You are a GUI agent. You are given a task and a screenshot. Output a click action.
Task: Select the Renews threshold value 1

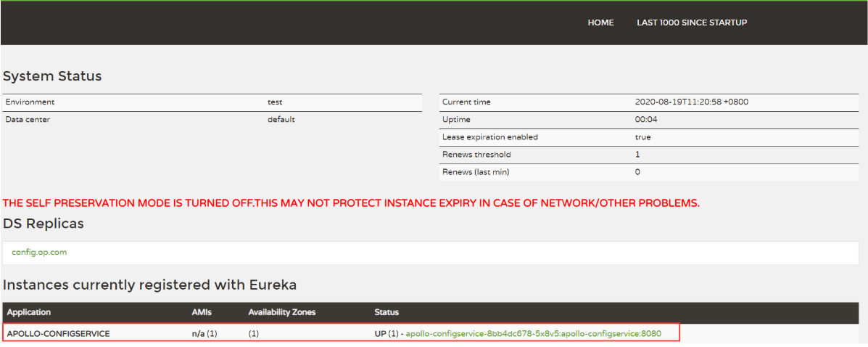(x=637, y=155)
